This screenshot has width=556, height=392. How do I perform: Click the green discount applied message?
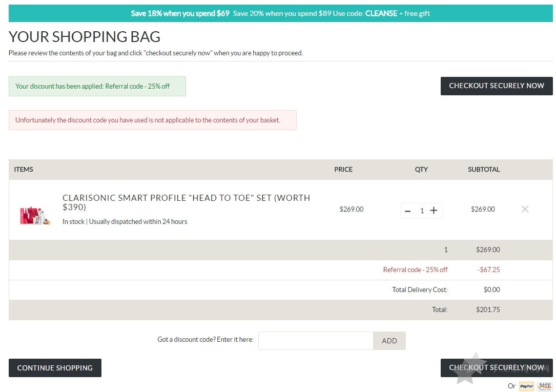point(97,86)
